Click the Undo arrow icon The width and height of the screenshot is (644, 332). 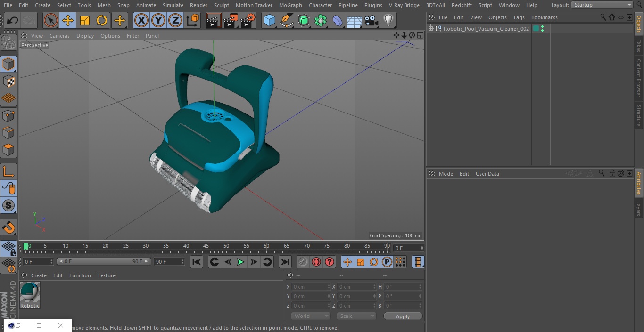13,21
